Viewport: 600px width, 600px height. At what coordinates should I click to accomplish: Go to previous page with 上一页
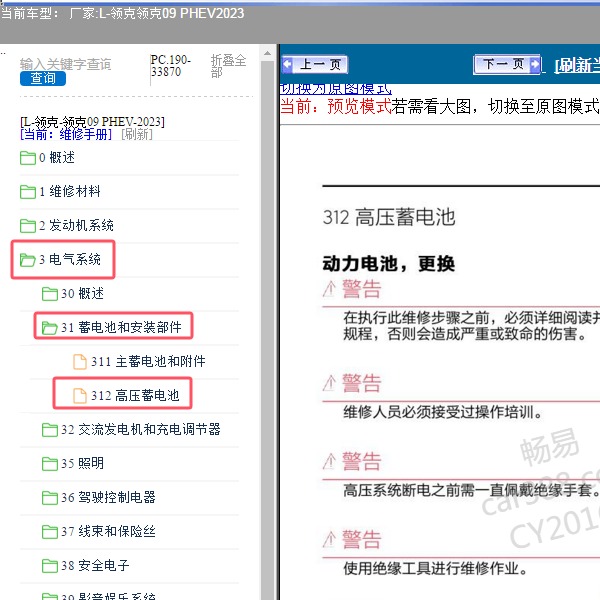tap(315, 65)
